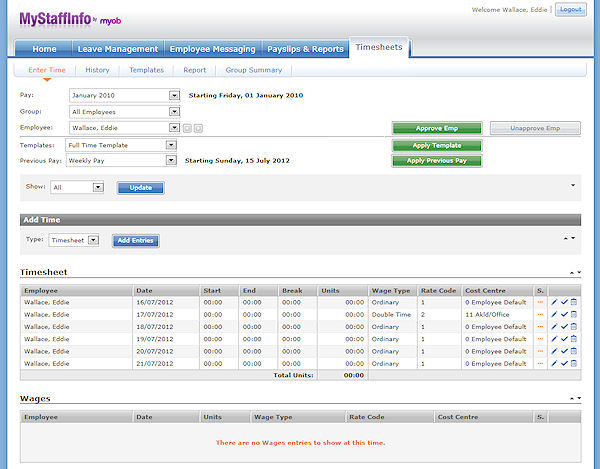
Task: Open the Group dropdown showing All Employees
Action: click(171, 112)
